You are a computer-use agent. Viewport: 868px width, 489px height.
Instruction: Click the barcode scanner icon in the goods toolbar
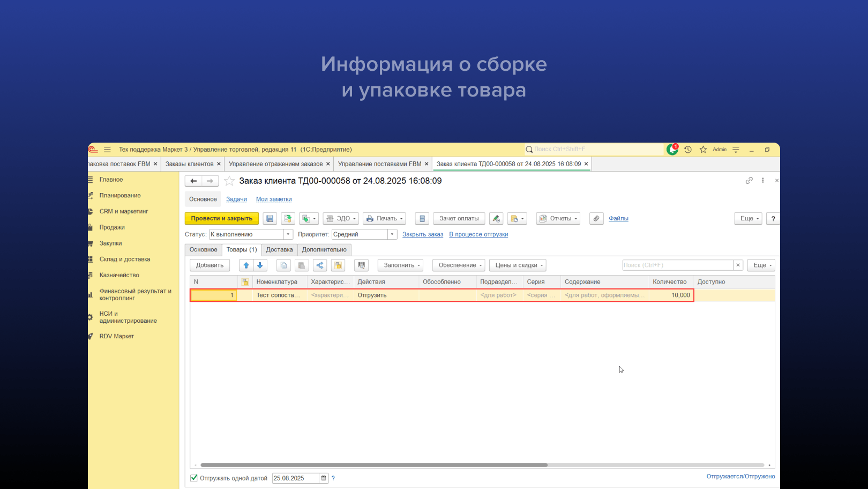(361, 265)
